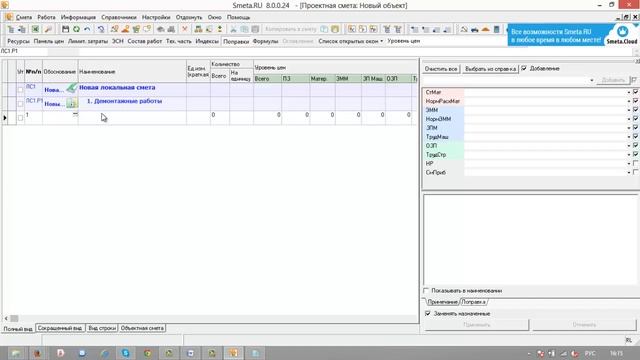Open the ТрудСтр row dropdown arrow
This screenshot has height=360, width=640.
[x=629, y=155]
